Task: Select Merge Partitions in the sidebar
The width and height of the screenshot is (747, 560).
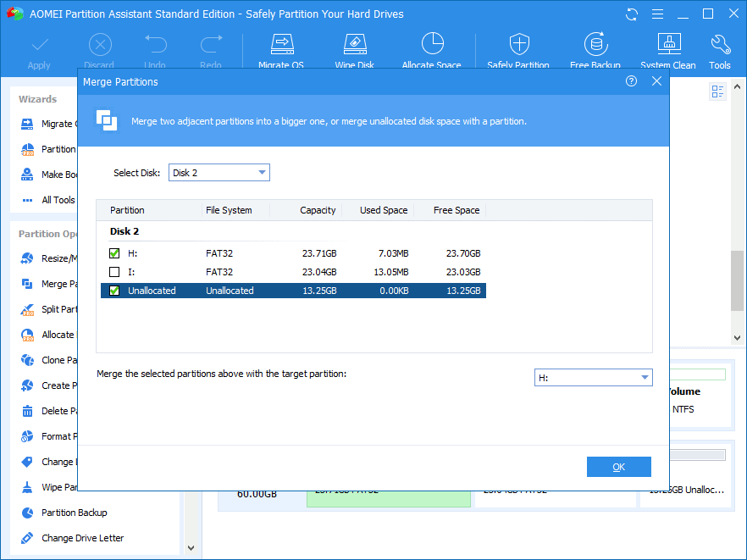Action: tap(47, 284)
